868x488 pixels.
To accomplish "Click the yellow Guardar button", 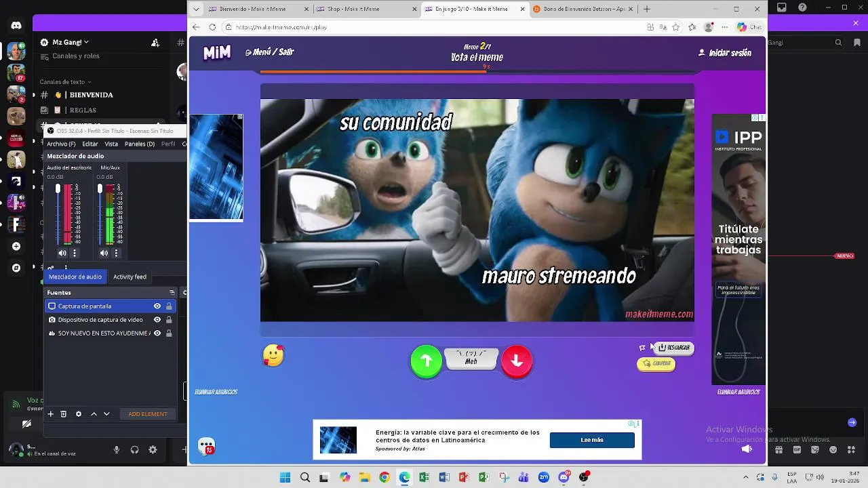I will pos(656,364).
